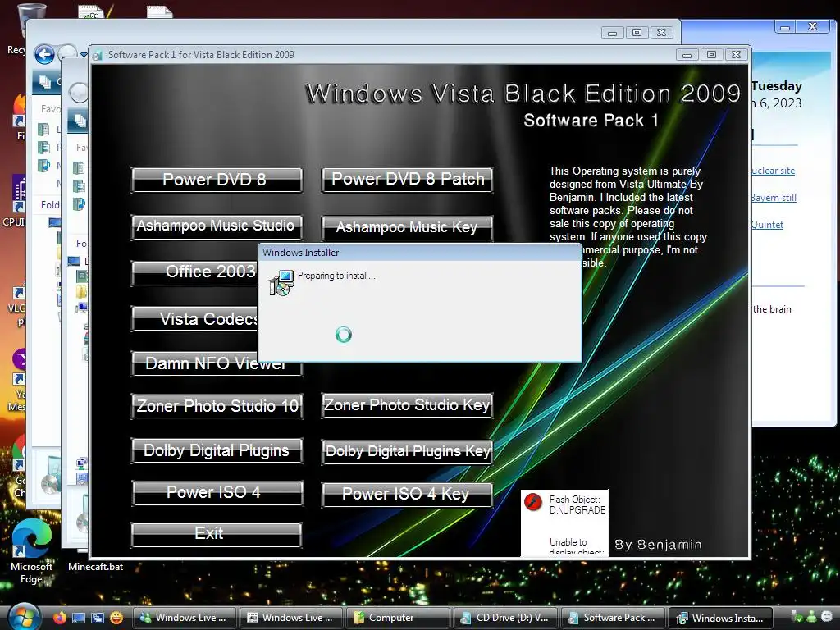Open the Power ISO 4 Key

tap(407, 495)
